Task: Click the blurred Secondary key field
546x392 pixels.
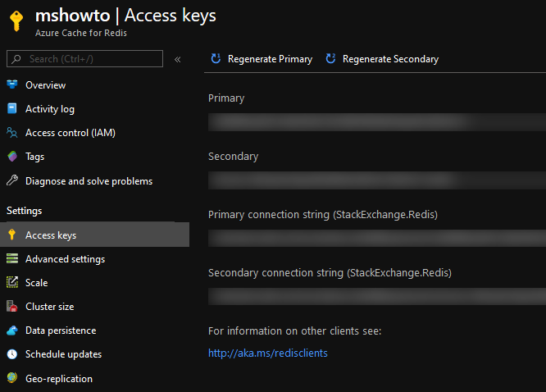Action: click(x=377, y=180)
